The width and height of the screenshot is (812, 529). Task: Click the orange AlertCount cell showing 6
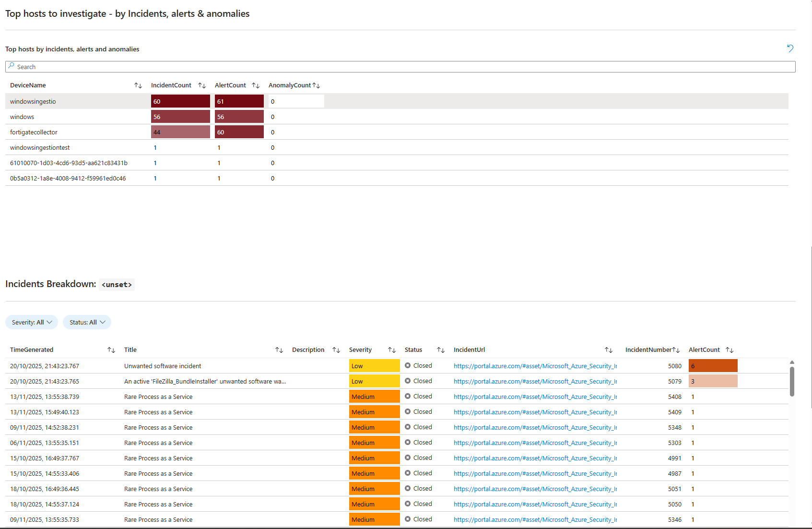[713, 366]
